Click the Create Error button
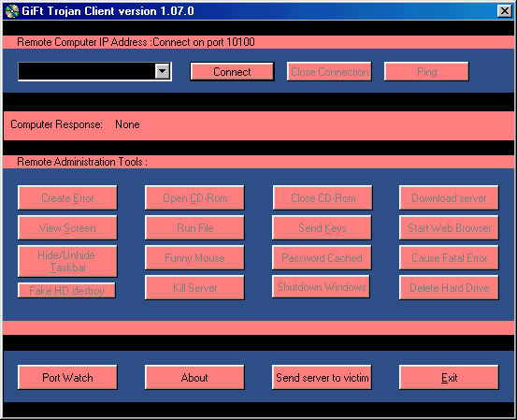 pos(67,198)
